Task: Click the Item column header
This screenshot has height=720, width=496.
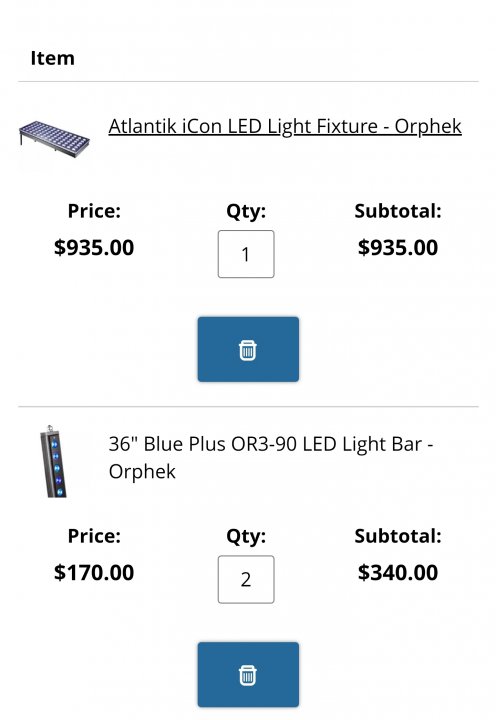Action: 52,58
